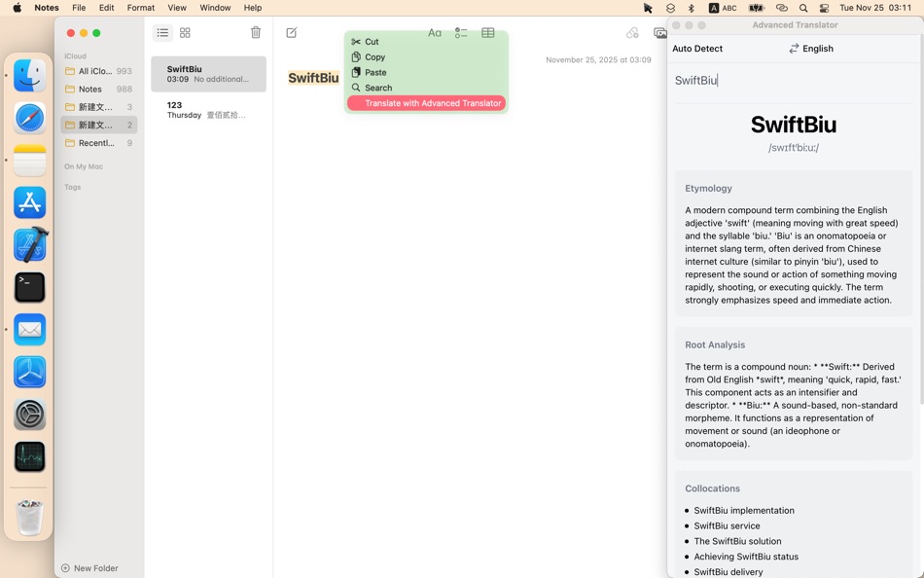This screenshot has height=578, width=924.
Task: Open the Auto Detect language selector
Action: pos(699,49)
